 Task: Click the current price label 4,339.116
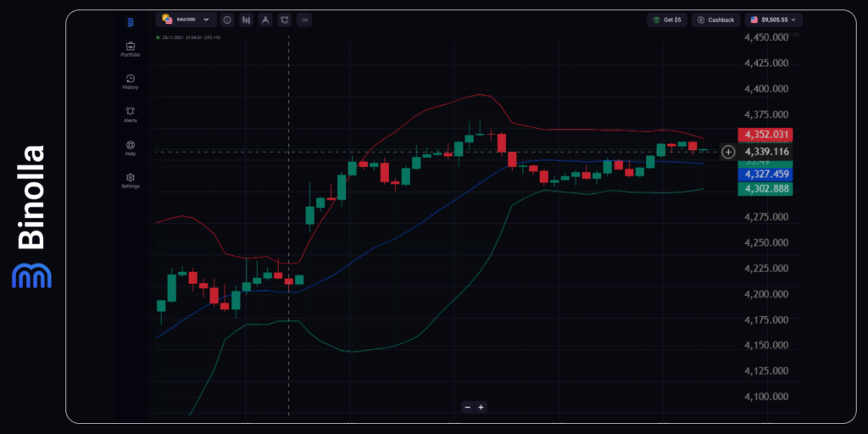pos(765,152)
